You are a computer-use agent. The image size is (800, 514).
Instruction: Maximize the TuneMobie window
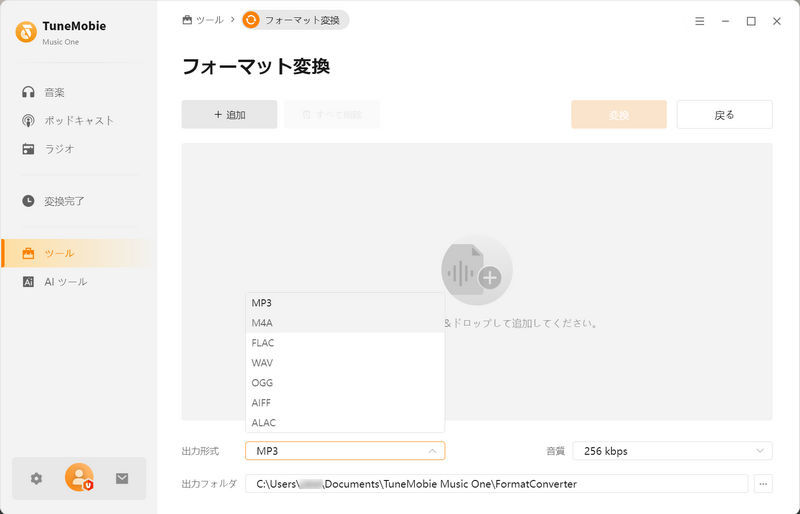(751, 21)
